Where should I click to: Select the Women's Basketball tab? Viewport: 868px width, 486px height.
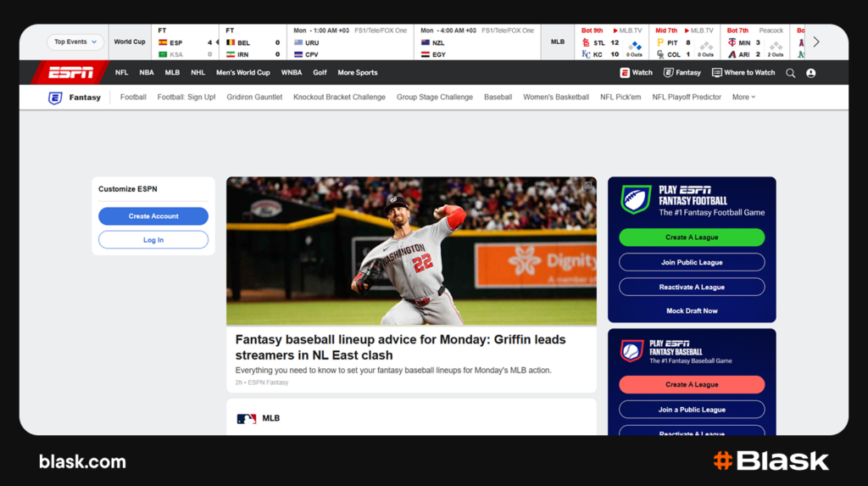tap(556, 97)
